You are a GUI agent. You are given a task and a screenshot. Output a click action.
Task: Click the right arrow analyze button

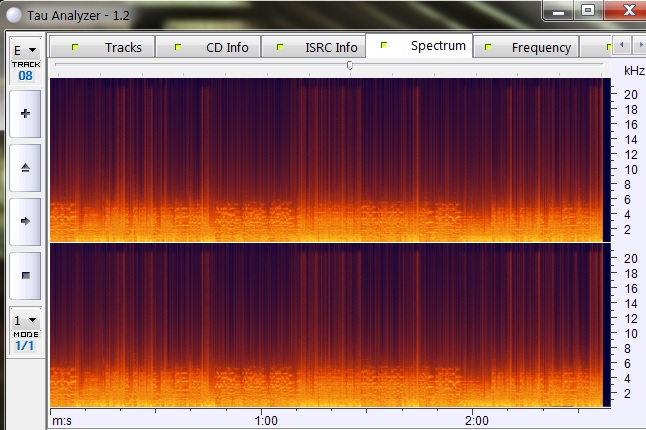[x=25, y=221]
